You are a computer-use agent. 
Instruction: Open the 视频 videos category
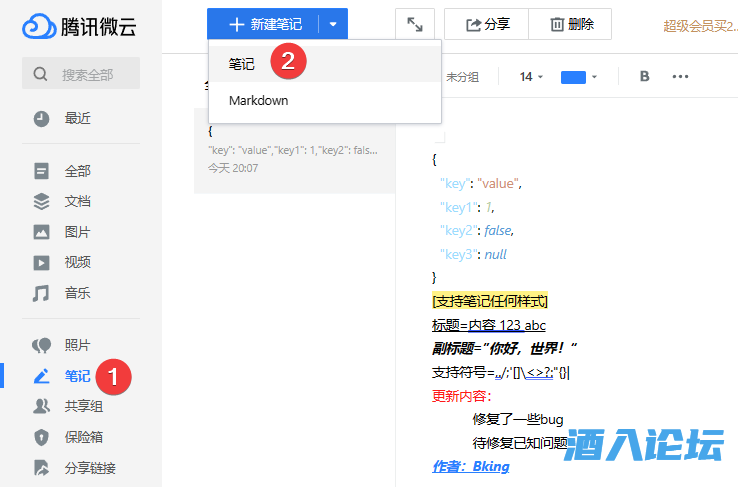[77, 262]
